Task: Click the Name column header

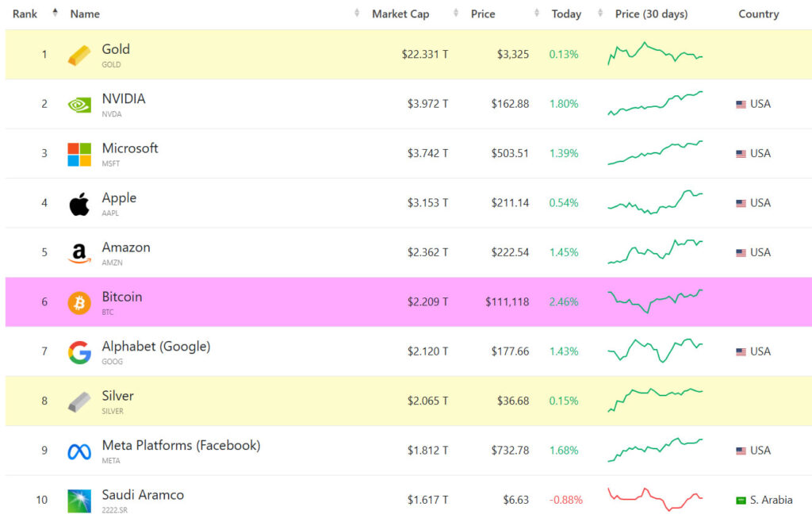Action: [84, 13]
